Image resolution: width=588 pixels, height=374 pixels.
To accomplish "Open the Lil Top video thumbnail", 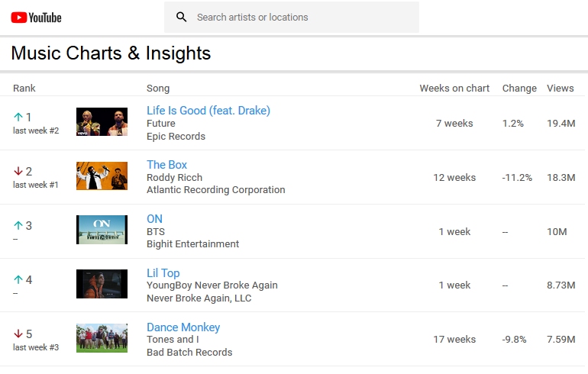I will pos(102,284).
